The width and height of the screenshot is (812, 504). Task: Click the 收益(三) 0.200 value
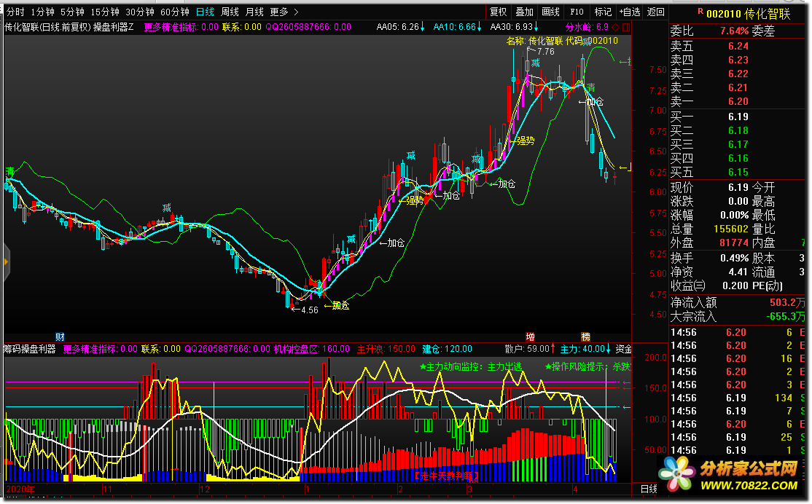(x=735, y=286)
